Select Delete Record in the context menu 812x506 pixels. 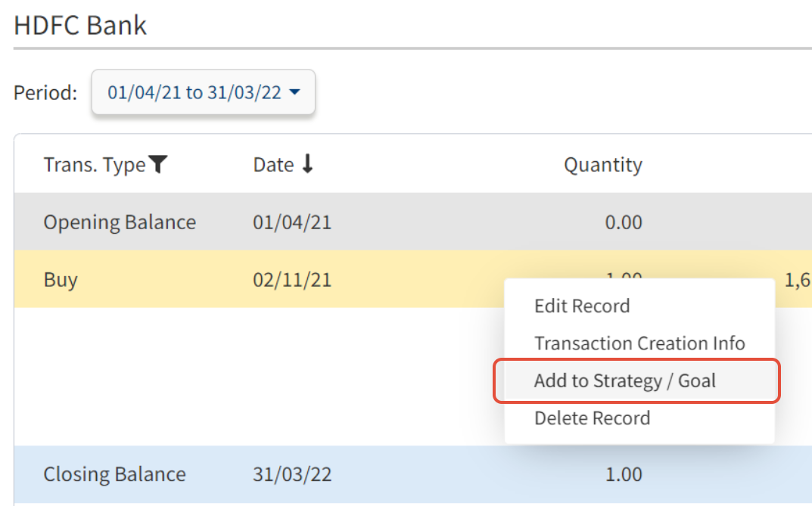tap(592, 418)
